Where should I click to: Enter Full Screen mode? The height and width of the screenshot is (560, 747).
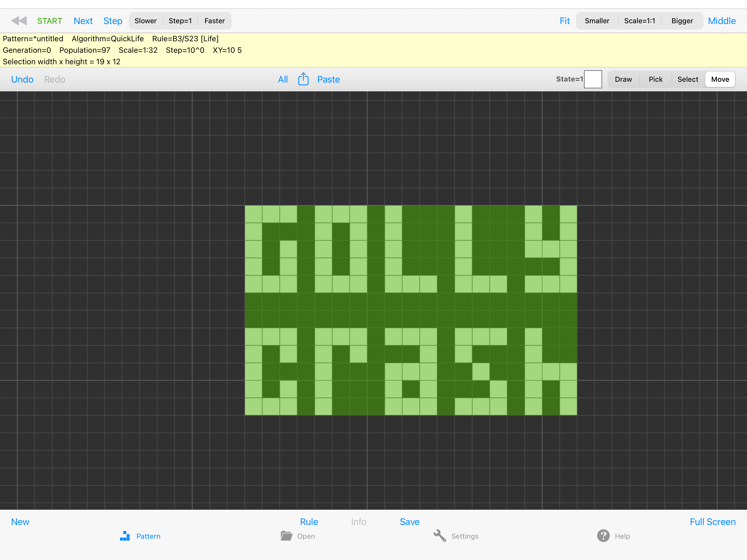coord(713,522)
